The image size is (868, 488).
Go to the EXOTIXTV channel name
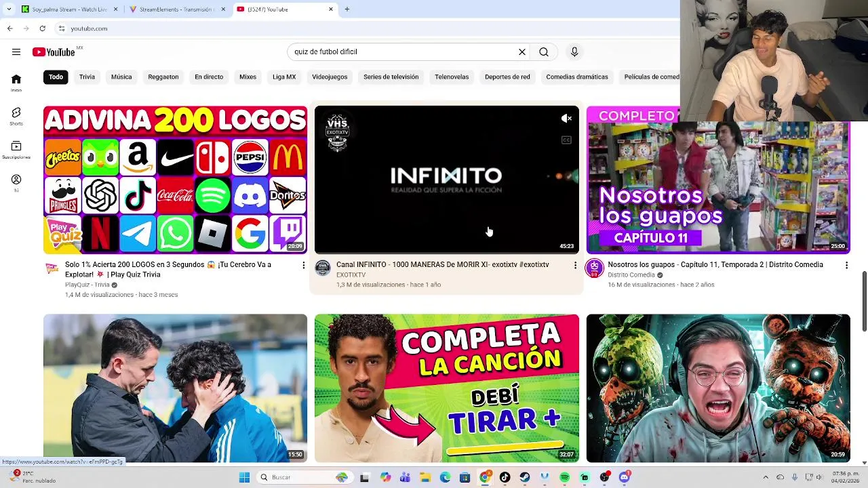click(351, 275)
